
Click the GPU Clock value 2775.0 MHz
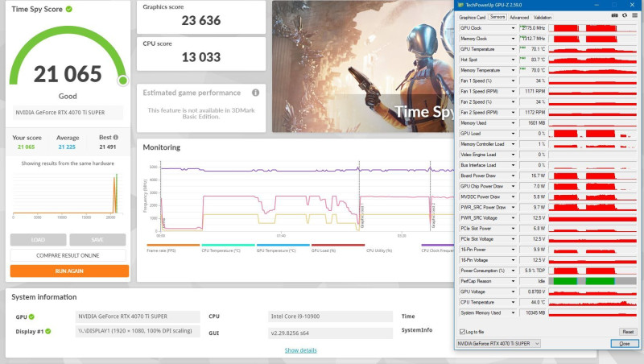(533, 28)
